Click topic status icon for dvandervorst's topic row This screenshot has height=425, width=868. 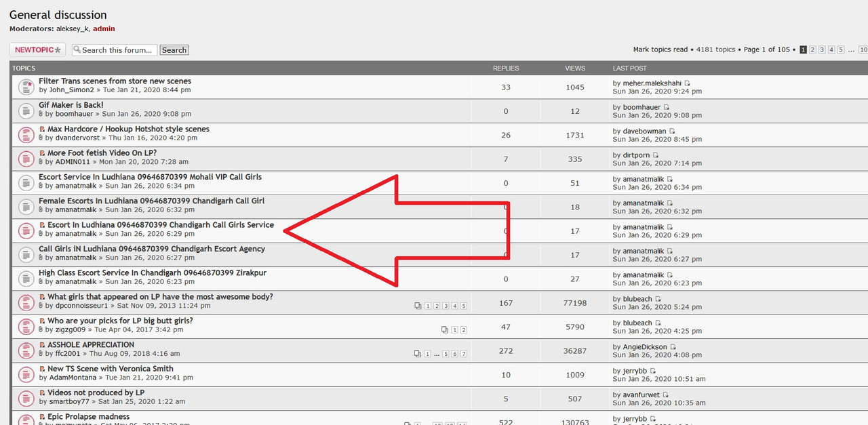pyautogui.click(x=26, y=134)
